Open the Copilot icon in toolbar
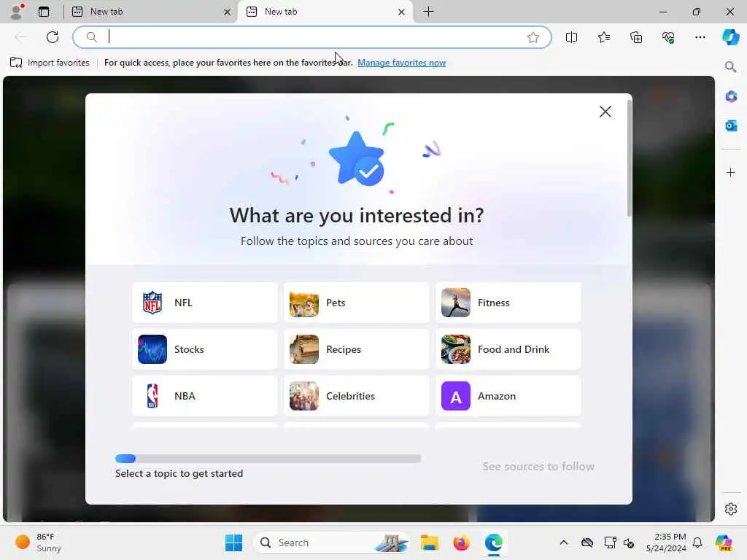This screenshot has width=747, height=560. (730, 37)
